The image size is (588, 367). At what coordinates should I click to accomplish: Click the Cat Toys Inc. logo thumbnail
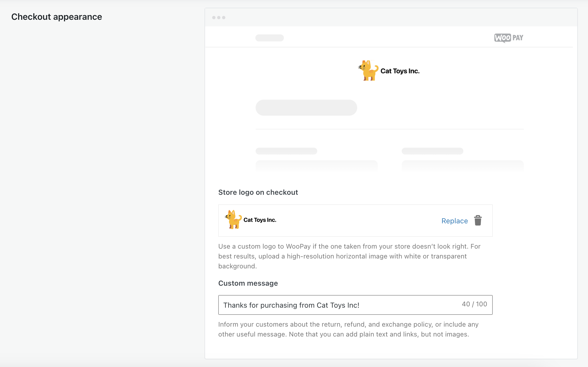(250, 219)
